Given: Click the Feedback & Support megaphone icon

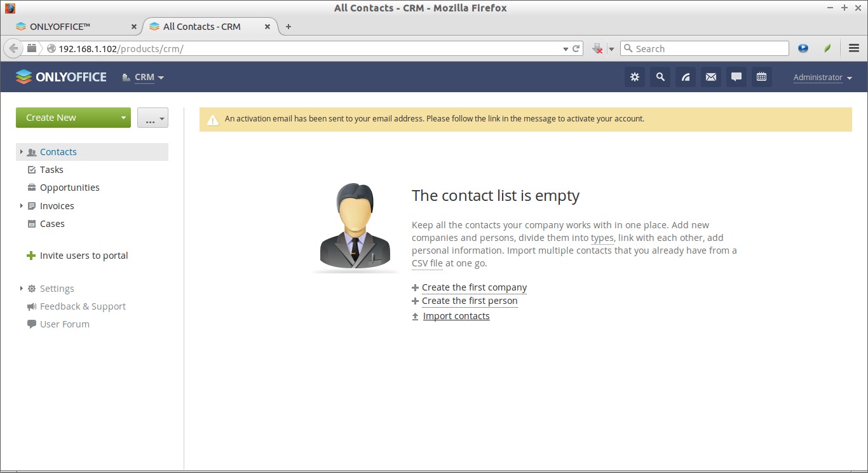Looking at the screenshot, I should pyautogui.click(x=32, y=306).
